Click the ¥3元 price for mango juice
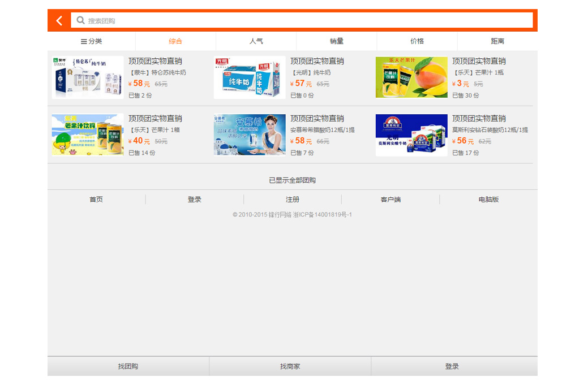The width and height of the screenshot is (588, 390). (x=461, y=84)
